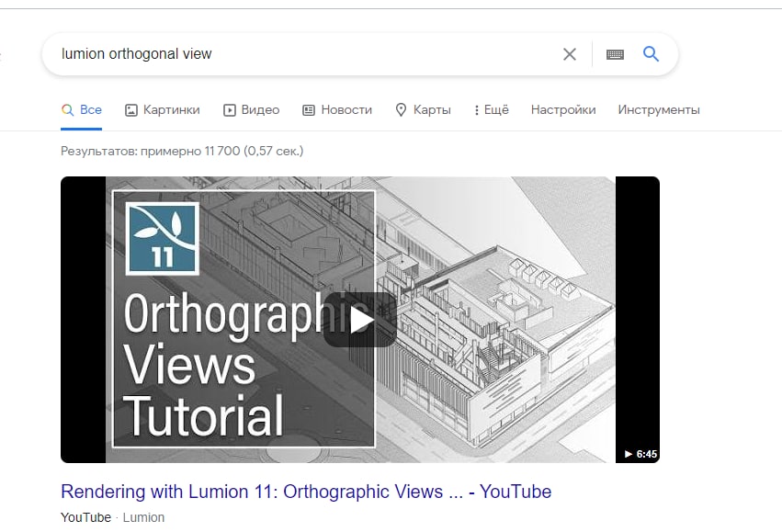Open the Новости tab

337,109
